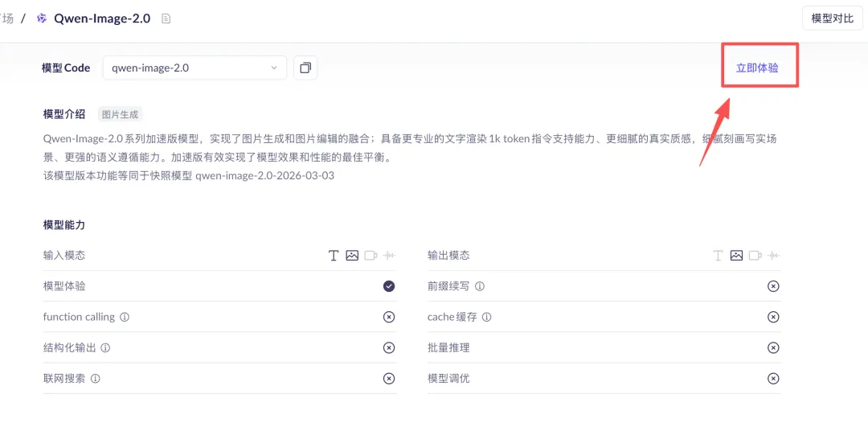This screenshot has width=868, height=427.
Task: Click the info icon next to 联网搜索
Action: pos(95,379)
